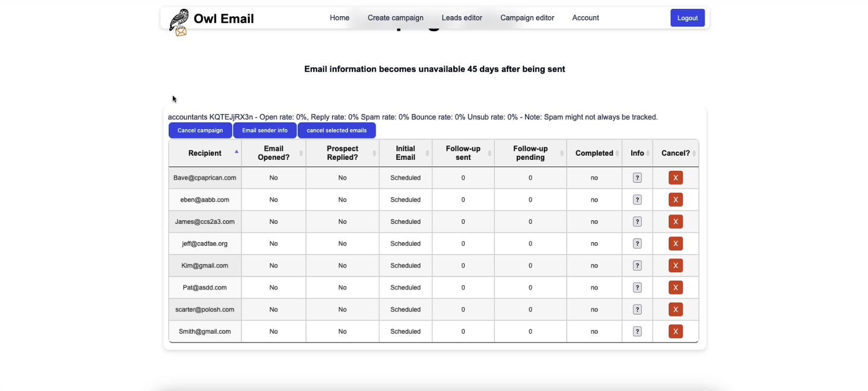The height and width of the screenshot is (391, 868).
Task: Click Completed 'no' for Pat@asdd.com
Action: [594, 287]
